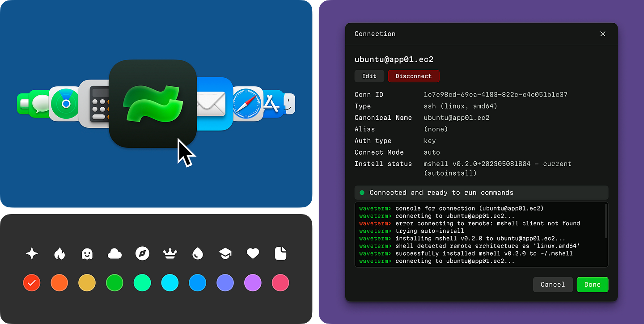644x324 pixels.
Task: Click the Conn ID value text
Action: pyautogui.click(x=496, y=95)
